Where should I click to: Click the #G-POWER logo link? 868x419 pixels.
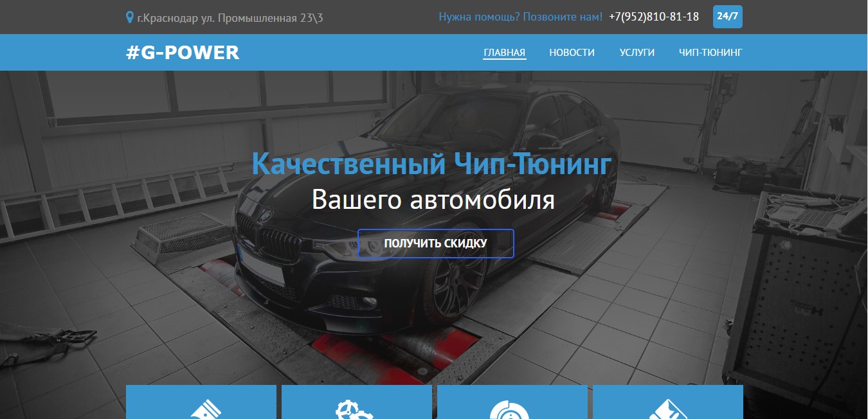[x=183, y=53]
